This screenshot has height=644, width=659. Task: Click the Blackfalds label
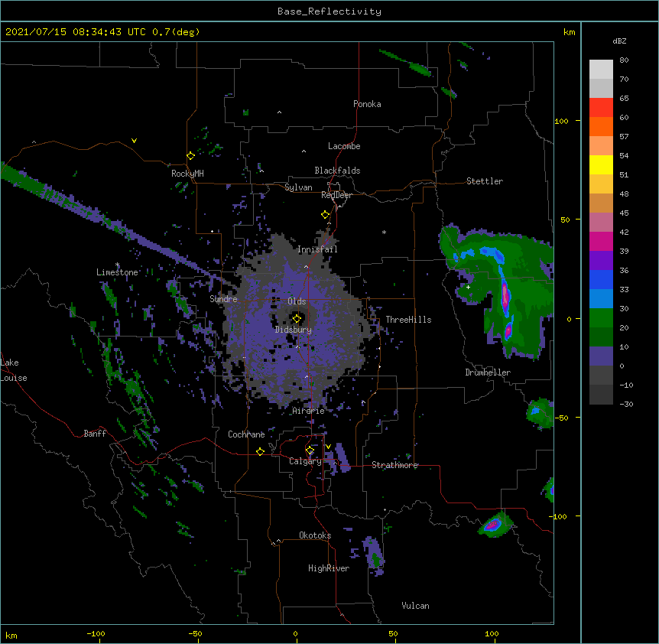337,171
